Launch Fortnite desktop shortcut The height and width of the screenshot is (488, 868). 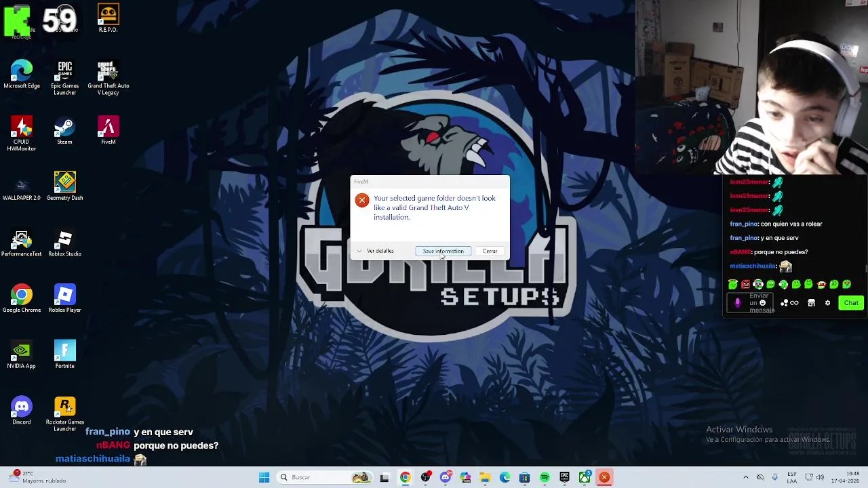[64, 355]
